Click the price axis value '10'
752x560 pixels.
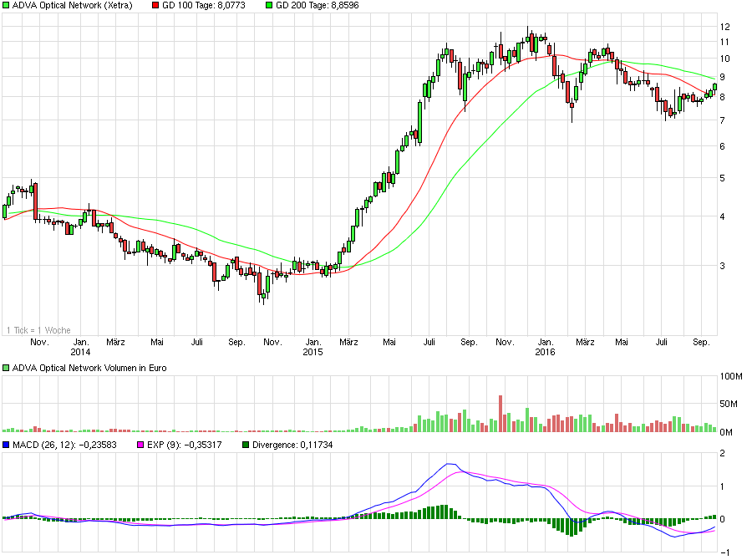(724, 59)
